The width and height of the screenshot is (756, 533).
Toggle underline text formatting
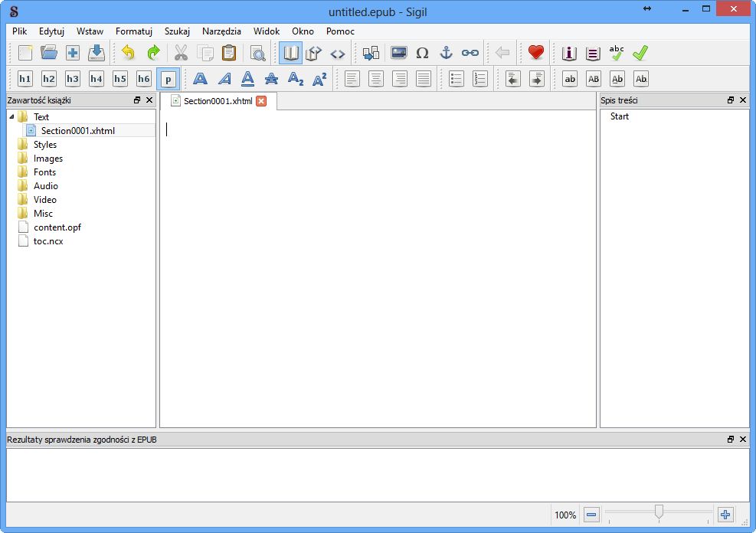click(248, 79)
